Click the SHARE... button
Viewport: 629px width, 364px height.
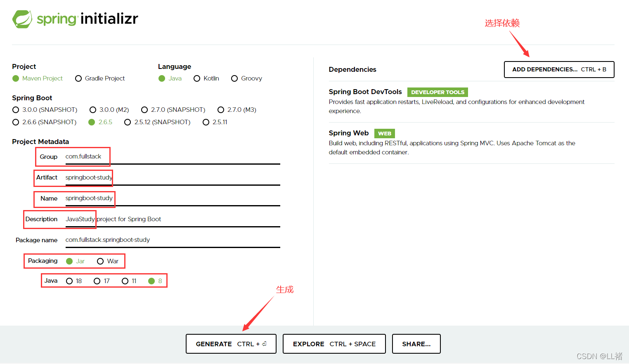coord(416,344)
